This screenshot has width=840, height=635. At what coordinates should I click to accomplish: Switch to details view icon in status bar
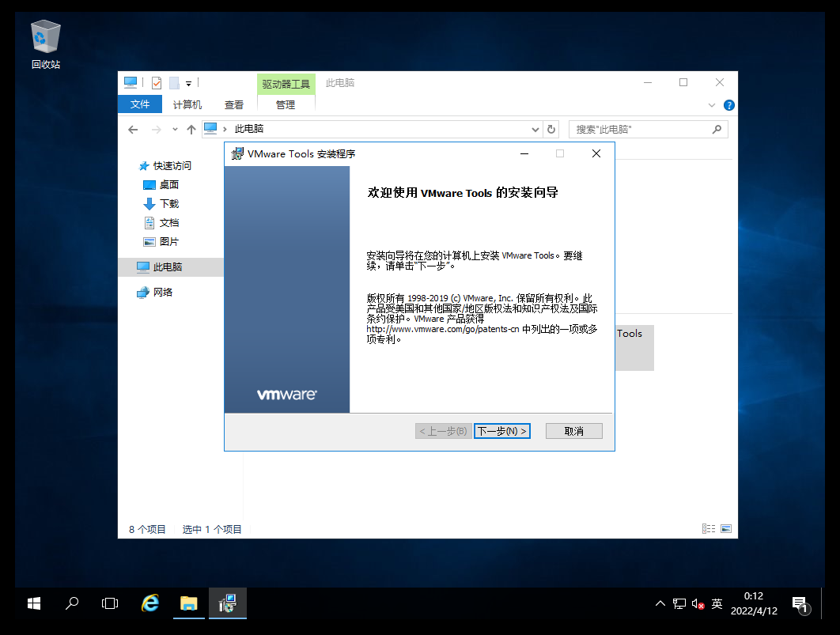(x=708, y=529)
